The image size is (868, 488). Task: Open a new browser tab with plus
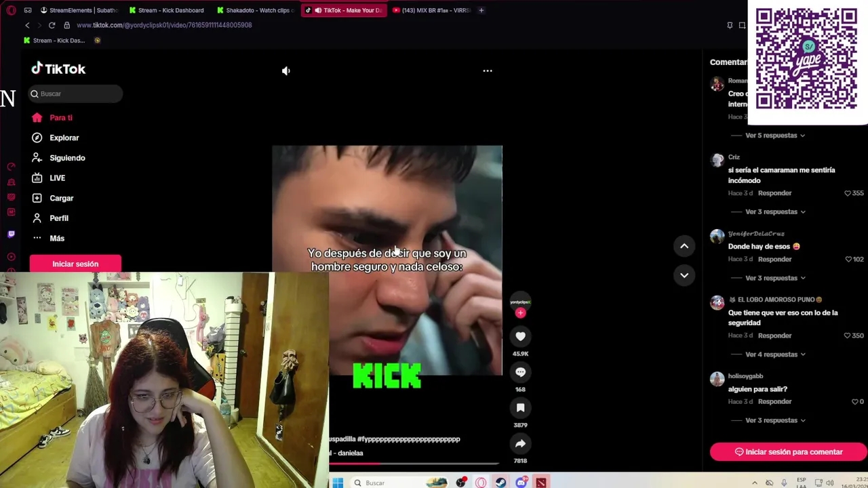click(x=481, y=10)
